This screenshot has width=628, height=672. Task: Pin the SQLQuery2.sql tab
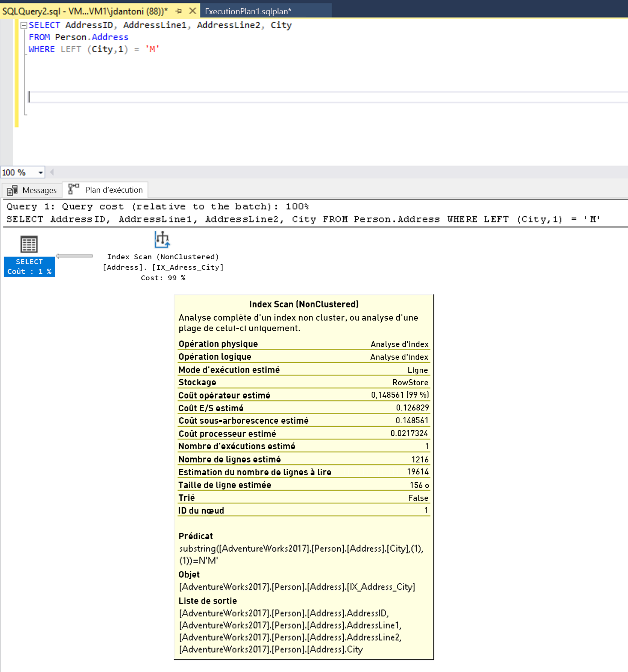click(x=179, y=11)
